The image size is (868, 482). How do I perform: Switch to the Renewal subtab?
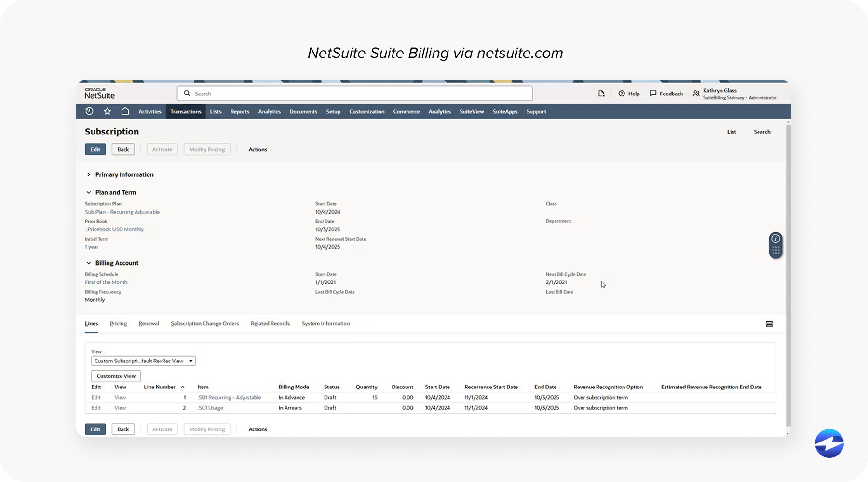click(149, 324)
